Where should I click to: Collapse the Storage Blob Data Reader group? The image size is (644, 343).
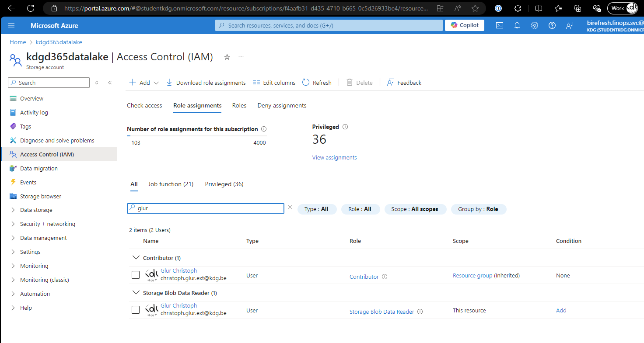(136, 293)
